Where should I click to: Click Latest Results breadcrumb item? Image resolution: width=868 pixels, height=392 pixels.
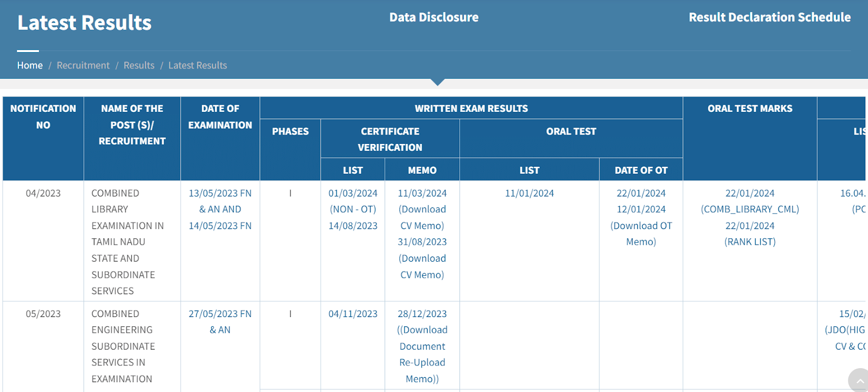197,65
